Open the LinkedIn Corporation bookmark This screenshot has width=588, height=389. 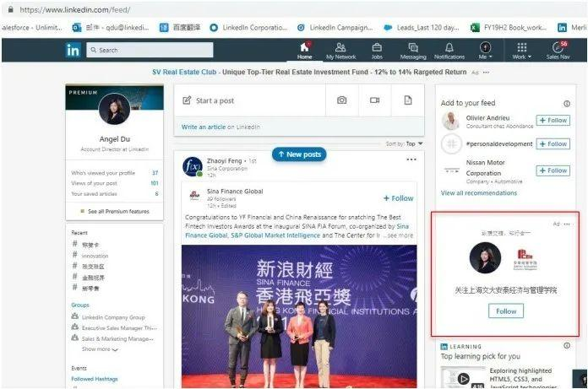tap(249, 27)
